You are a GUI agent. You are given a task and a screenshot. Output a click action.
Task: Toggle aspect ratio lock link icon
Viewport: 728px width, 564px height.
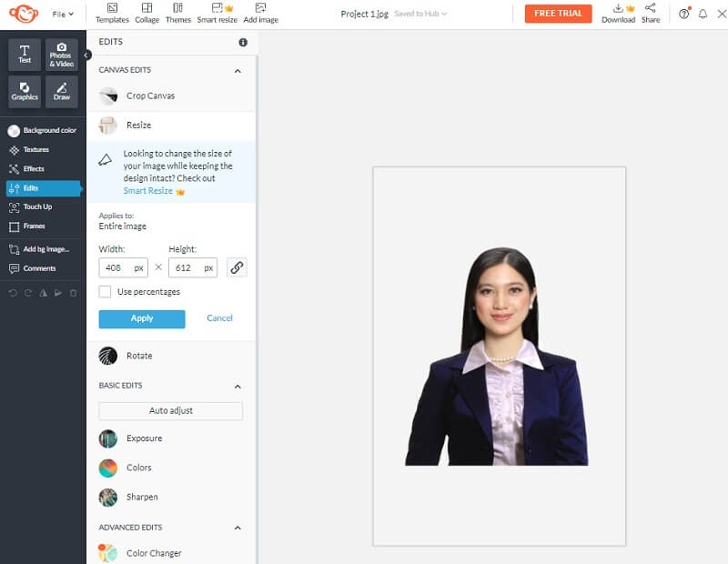(x=237, y=267)
